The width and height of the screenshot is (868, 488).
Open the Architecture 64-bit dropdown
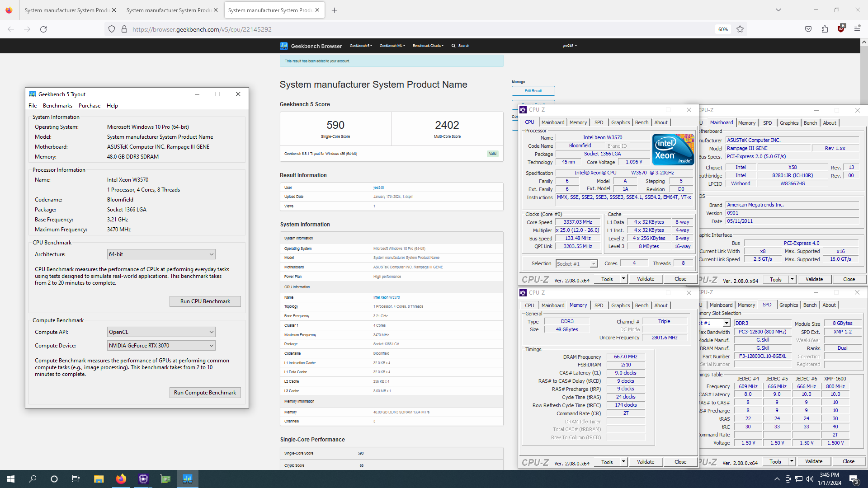161,254
